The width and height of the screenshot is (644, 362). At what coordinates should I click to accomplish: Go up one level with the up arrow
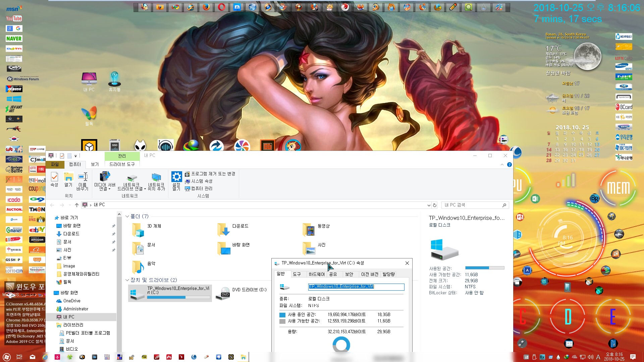77,205
